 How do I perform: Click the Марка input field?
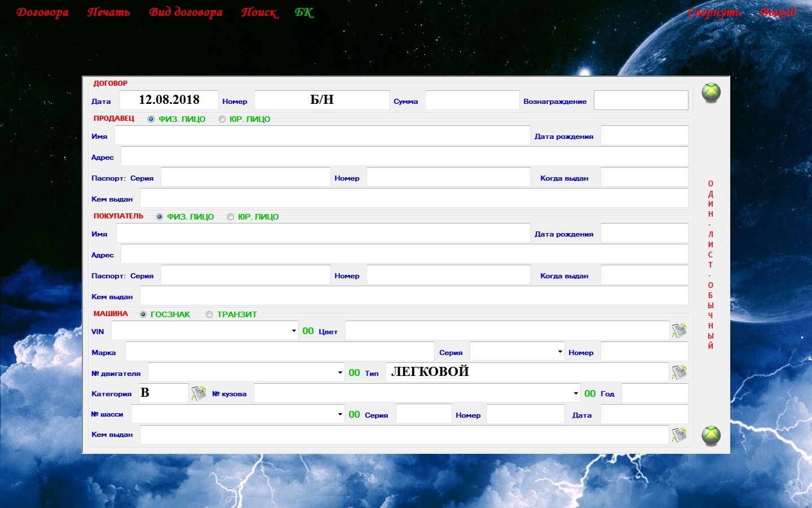tap(280, 352)
